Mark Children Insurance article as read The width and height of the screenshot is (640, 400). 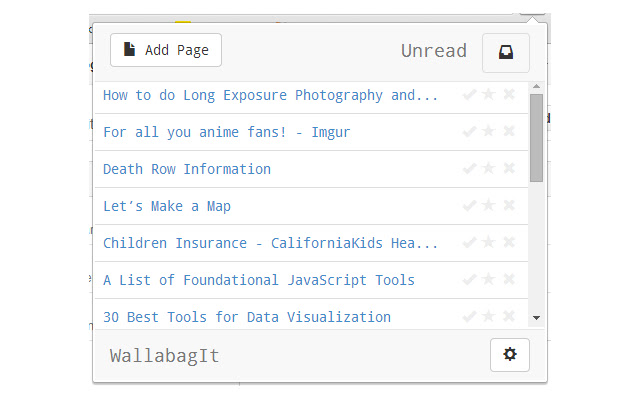[469, 243]
